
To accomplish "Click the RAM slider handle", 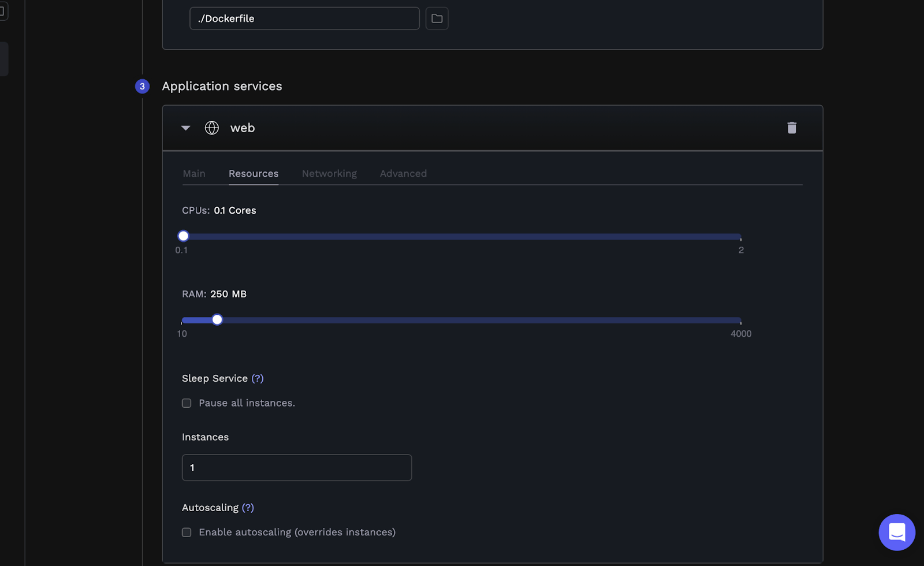I will (x=217, y=319).
